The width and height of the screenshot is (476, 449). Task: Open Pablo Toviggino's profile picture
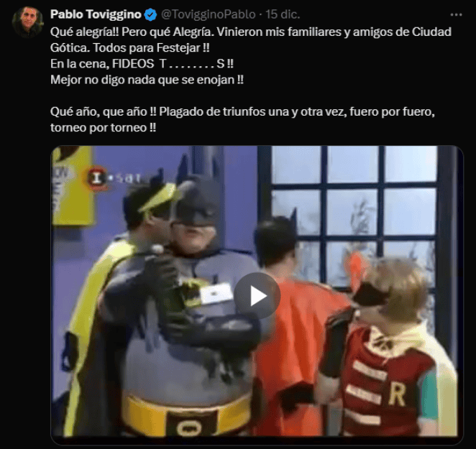pos(27,22)
